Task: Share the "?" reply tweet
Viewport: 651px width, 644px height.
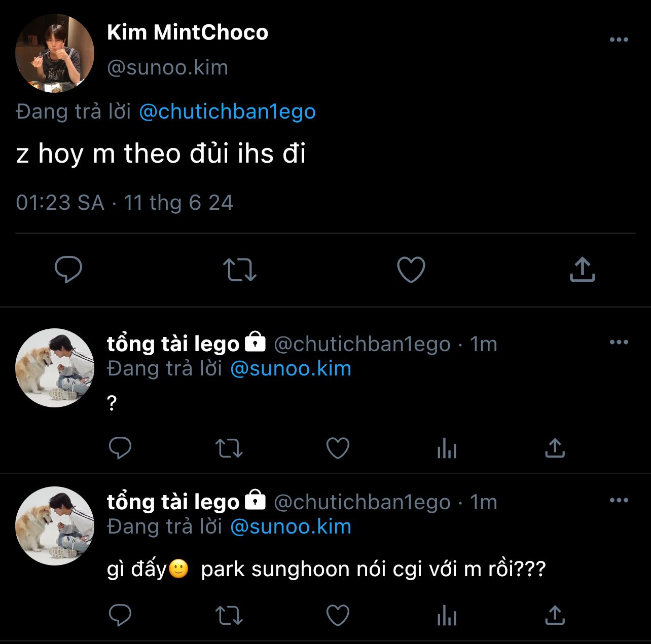Action: (555, 448)
